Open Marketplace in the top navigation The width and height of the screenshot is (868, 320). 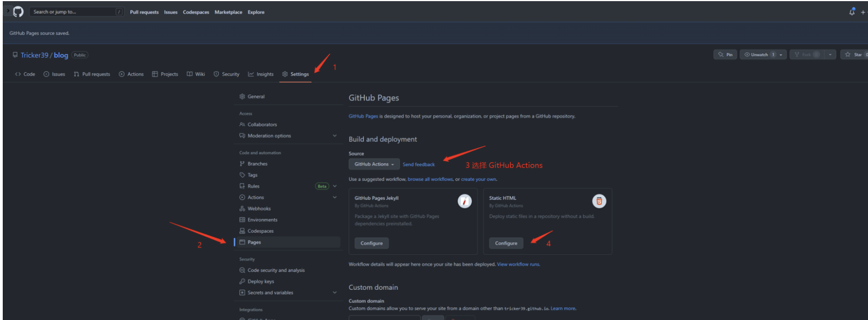pyautogui.click(x=228, y=12)
